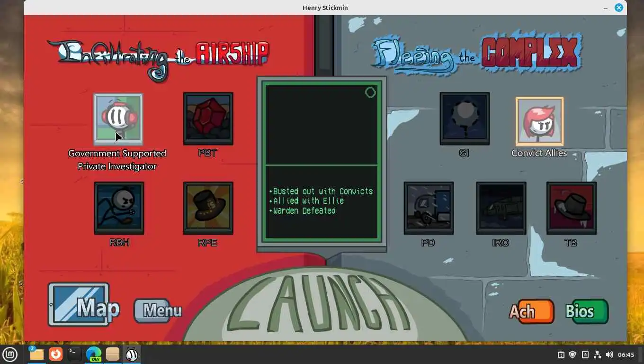This screenshot has width=644, height=364.
Task: Open the file manager in the taskbar
Action: click(x=36, y=354)
